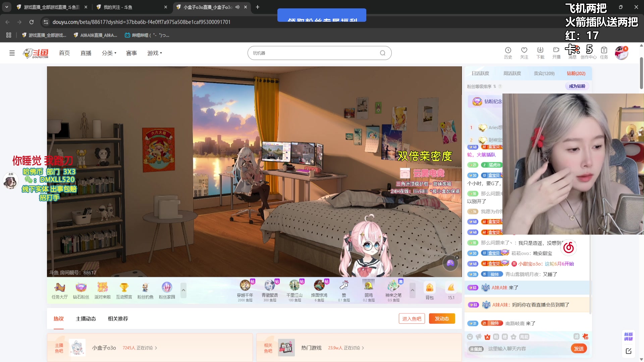644x362 pixels.
Task: Toggle the 滤 chat filter
Action: pyautogui.click(x=577, y=337)
